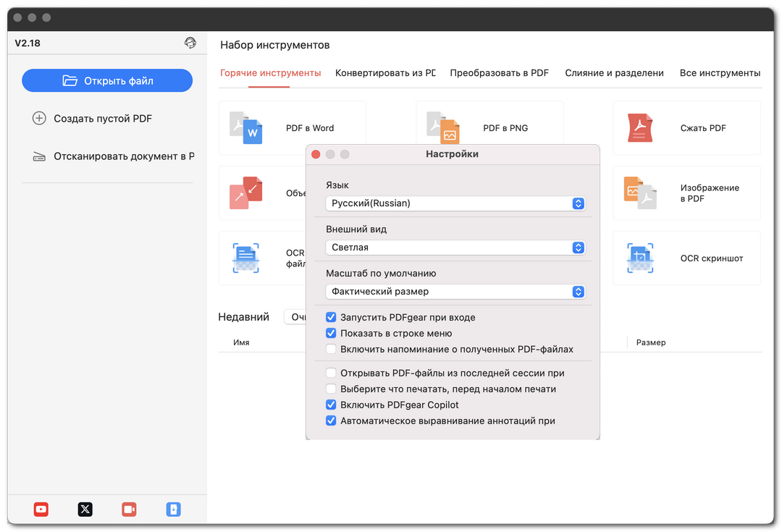This screenshot has width=782, height=532.
Task: Click the X (Twitter) icon
Action: point(85,510)
